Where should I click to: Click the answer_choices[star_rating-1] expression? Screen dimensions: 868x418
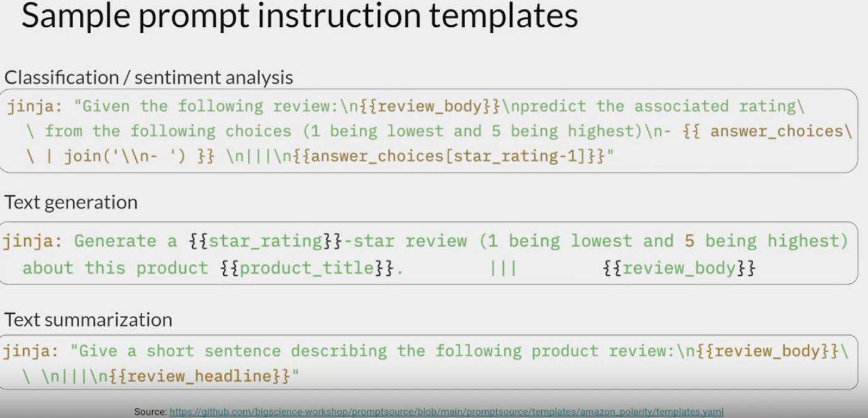448,156
